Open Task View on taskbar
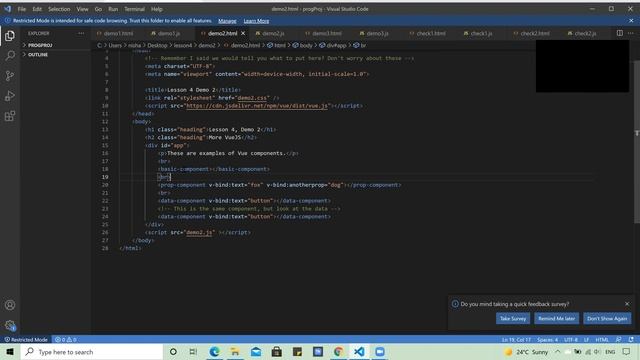640x360 pixels. [x=193, y=352]
